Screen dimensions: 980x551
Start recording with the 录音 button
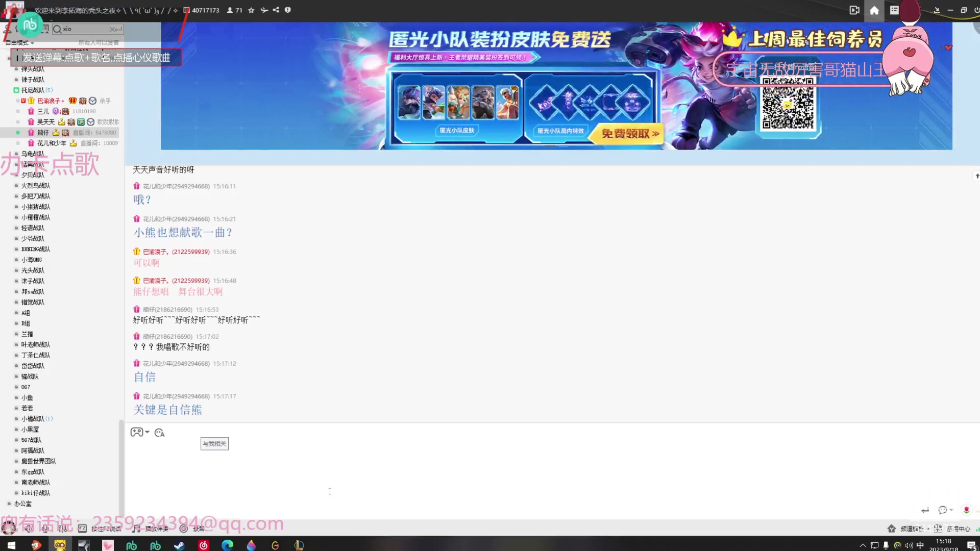(192, 529)
